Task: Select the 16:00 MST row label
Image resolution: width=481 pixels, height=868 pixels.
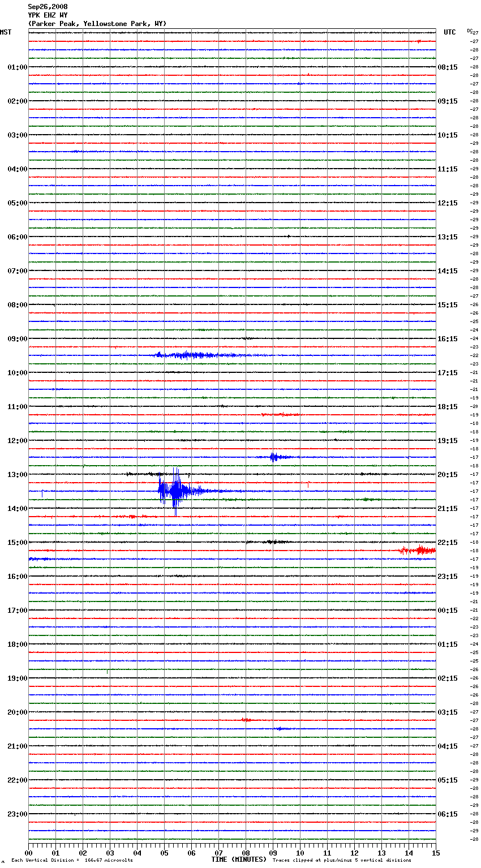Action: [18, 577]
